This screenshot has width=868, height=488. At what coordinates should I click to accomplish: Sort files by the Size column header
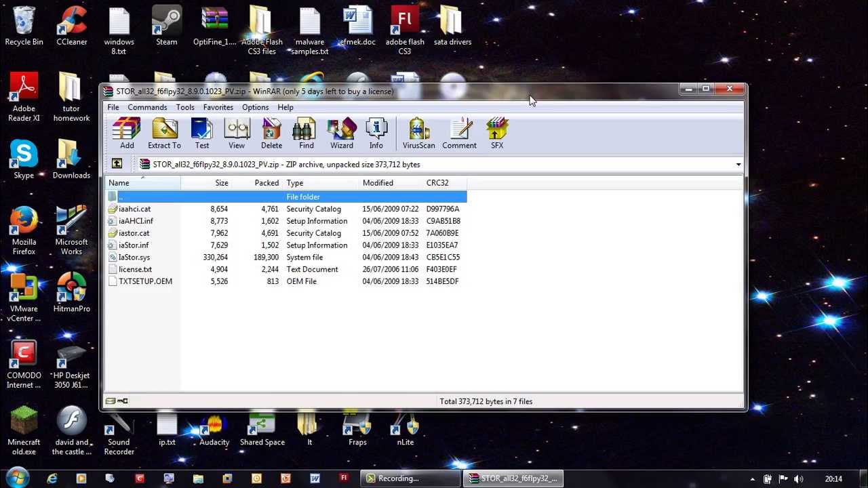click(206, 183)
